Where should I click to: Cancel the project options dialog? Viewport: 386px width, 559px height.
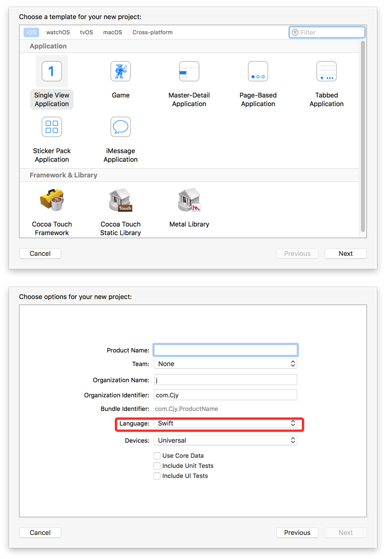[40, 532]
